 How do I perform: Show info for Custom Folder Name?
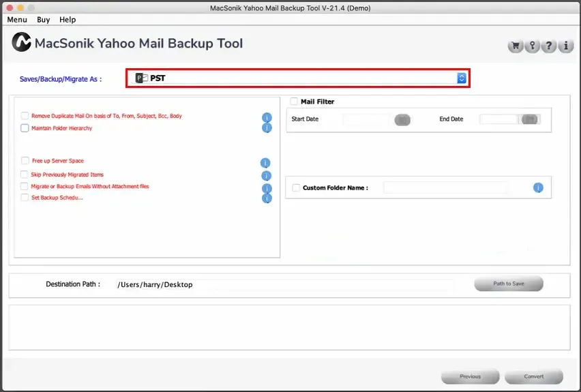click(x=538, y=187)
